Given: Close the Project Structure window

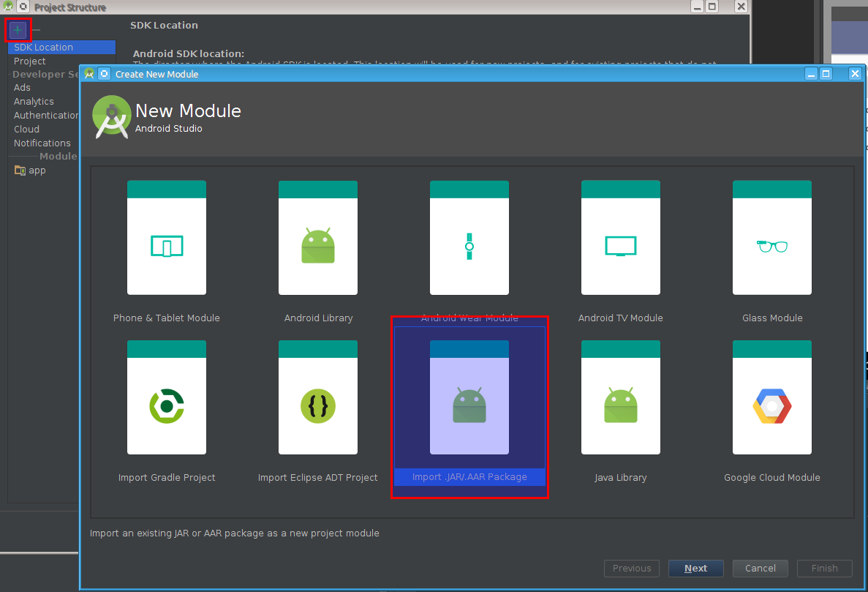Looking at the screenshot, I should (x=741, y=7).
